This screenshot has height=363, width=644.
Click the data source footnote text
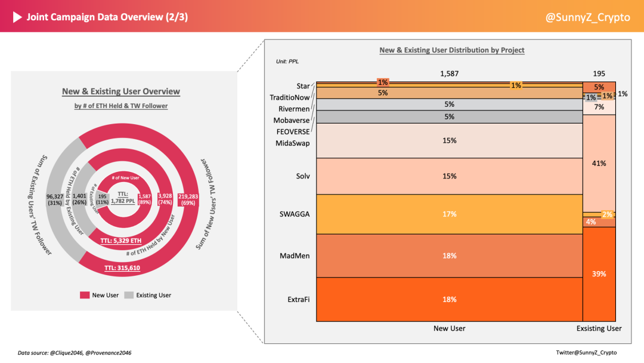[75, 353]
